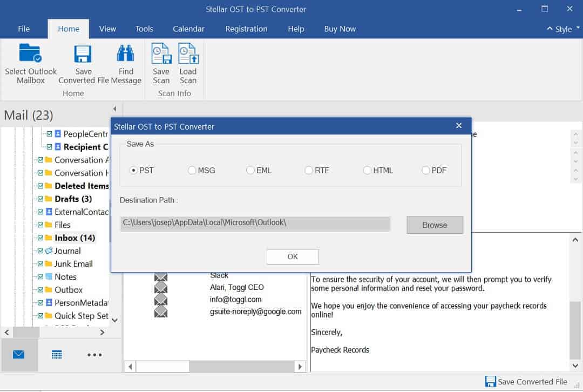Click the Load Scan icon
This screenshot has height=392, width=583.
[188, 53]
